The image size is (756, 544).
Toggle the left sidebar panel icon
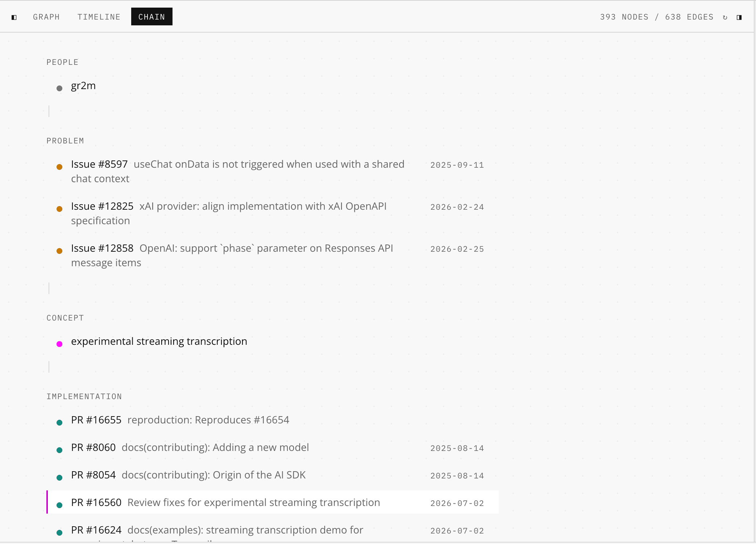[14, 17]
